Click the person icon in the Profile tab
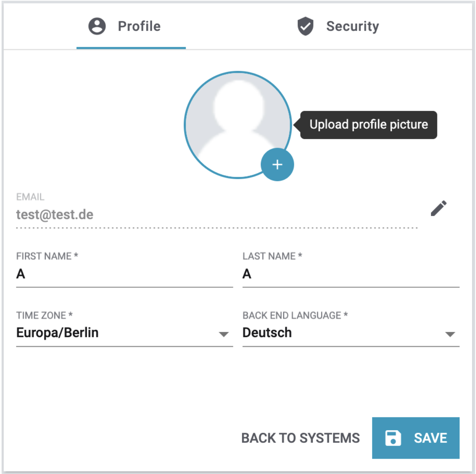This screenshot has width=476, height=474. (x=97, y=26)
